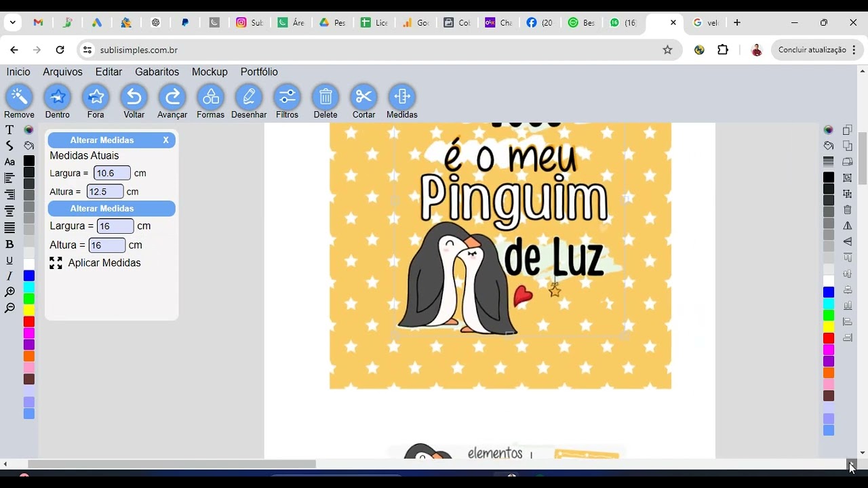
Task: Align text right in left sidebar
Action: click(x=9, y=195)
